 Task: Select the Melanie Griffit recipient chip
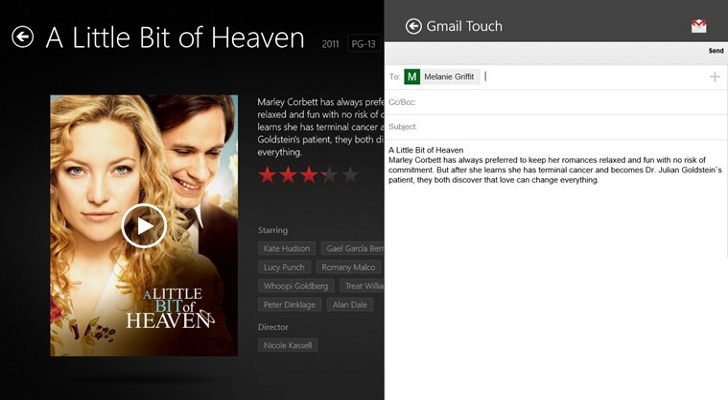(x=449, y=77)
